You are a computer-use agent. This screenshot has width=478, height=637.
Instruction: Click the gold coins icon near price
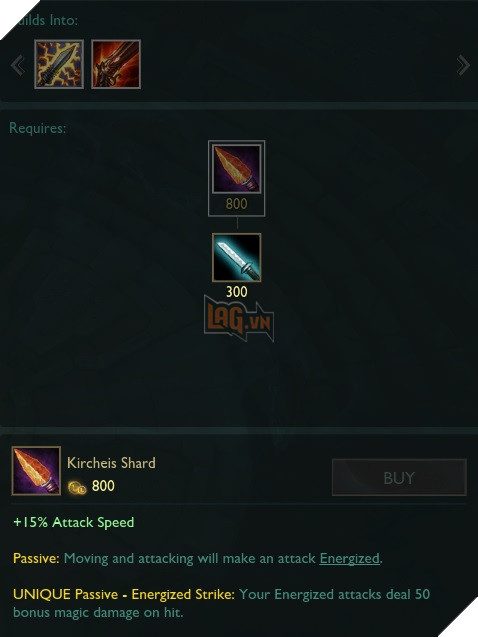point(77,487)
